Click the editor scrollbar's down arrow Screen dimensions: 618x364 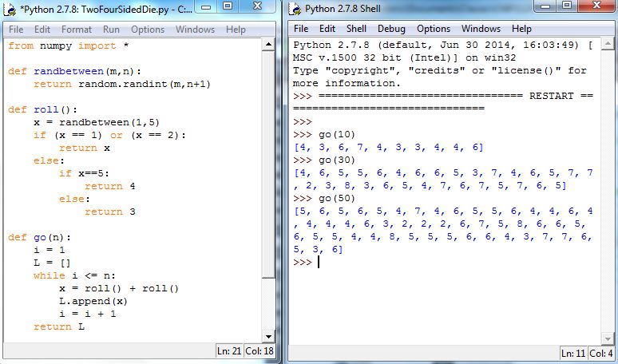coord(269,335)
